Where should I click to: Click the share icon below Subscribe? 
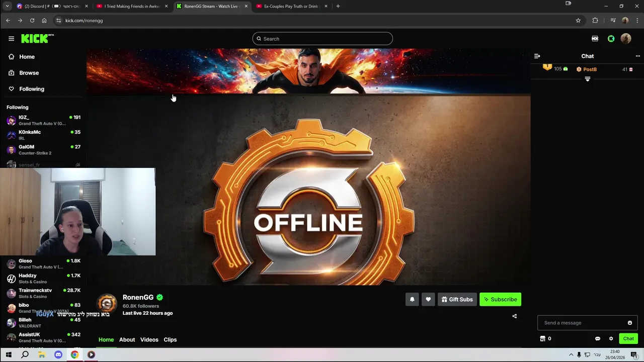click(x=514, y=316)
